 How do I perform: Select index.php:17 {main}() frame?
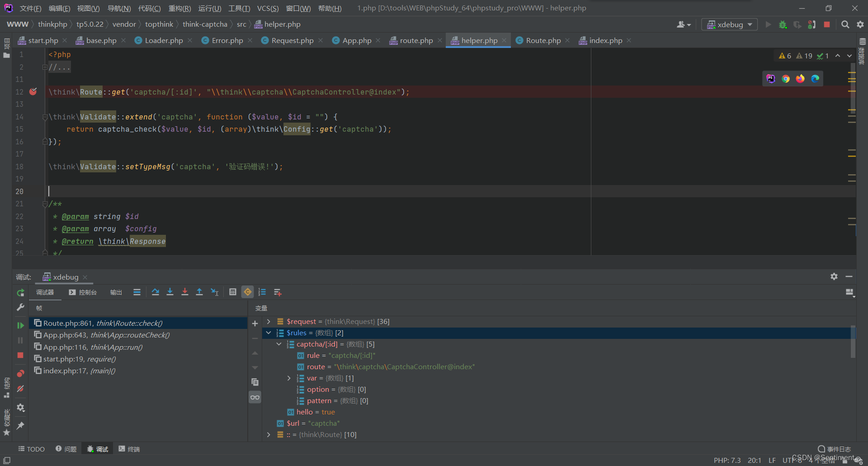tap(138, 371)
